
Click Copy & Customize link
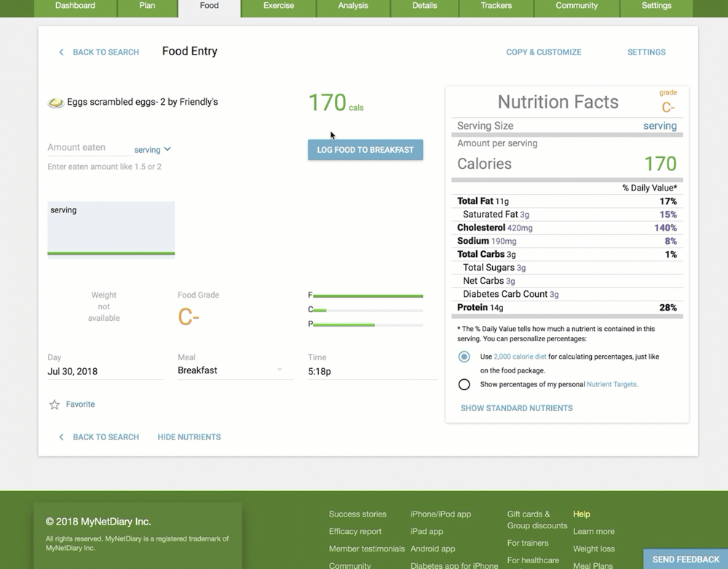click(544, 52)
